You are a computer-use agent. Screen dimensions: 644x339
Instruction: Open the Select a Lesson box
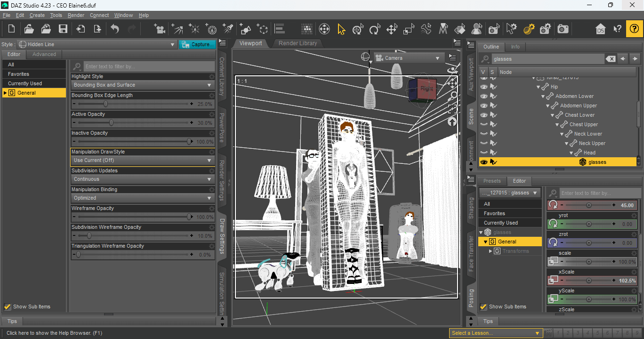click(x=495, y=333)
